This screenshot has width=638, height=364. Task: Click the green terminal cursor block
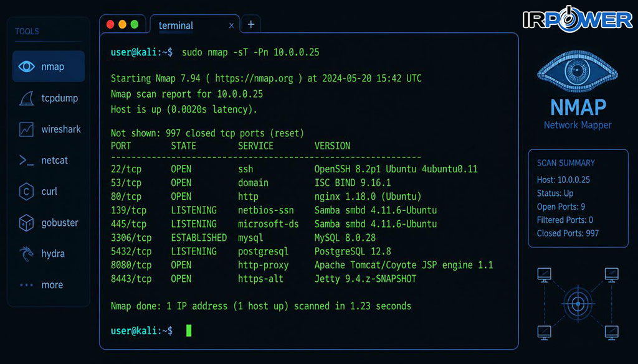coord(189,330)
